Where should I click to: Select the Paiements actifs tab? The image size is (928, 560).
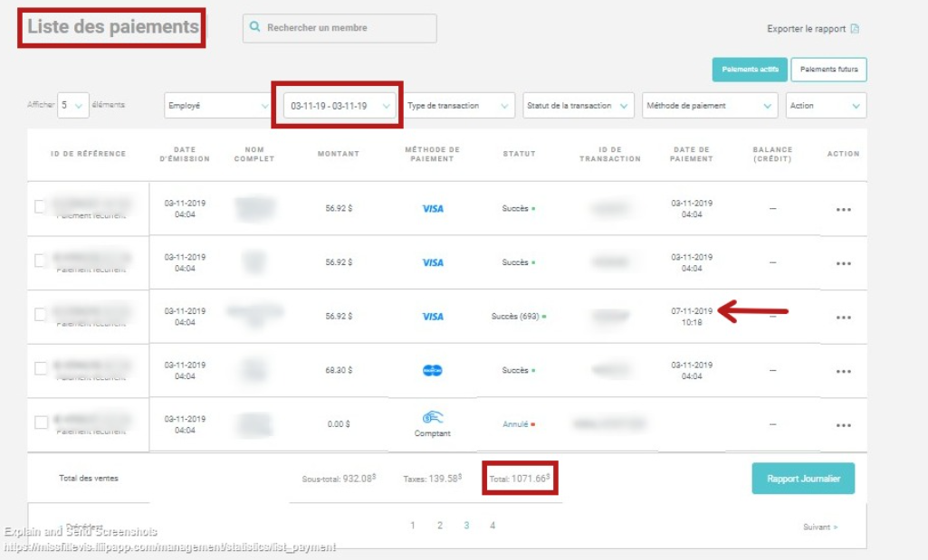pyautogui.click(x=750, y=70)
